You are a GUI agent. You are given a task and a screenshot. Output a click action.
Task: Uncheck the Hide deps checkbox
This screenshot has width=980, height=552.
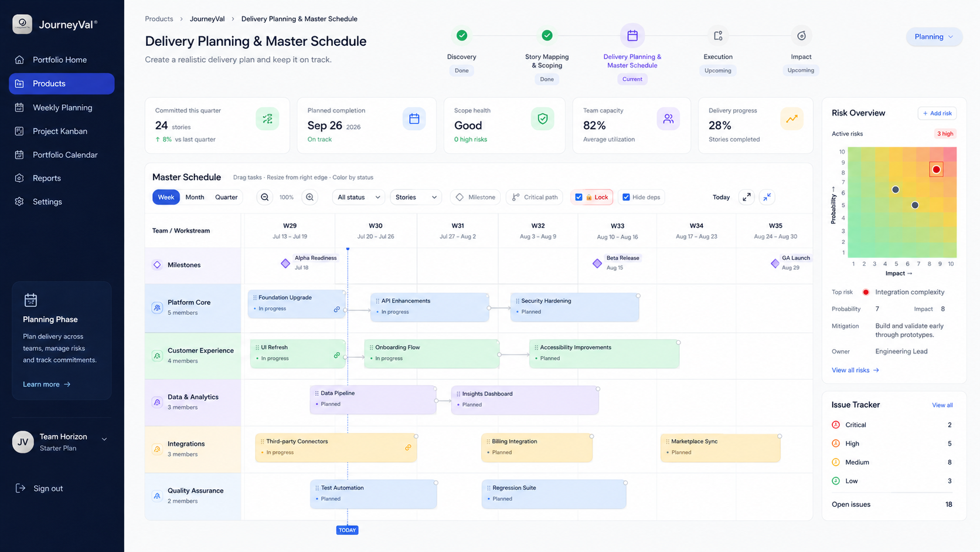626,197
